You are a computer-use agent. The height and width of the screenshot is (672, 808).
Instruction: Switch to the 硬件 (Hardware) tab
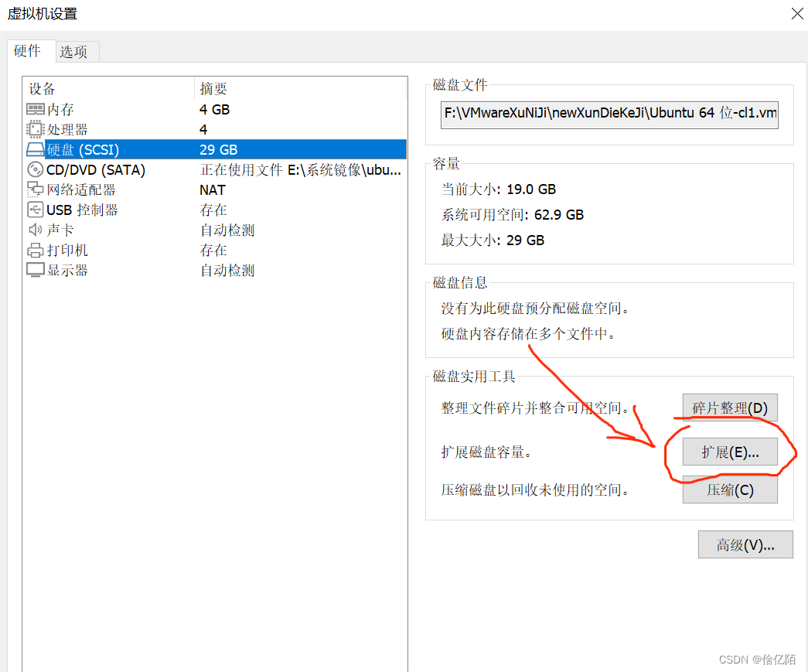point(32,51)
